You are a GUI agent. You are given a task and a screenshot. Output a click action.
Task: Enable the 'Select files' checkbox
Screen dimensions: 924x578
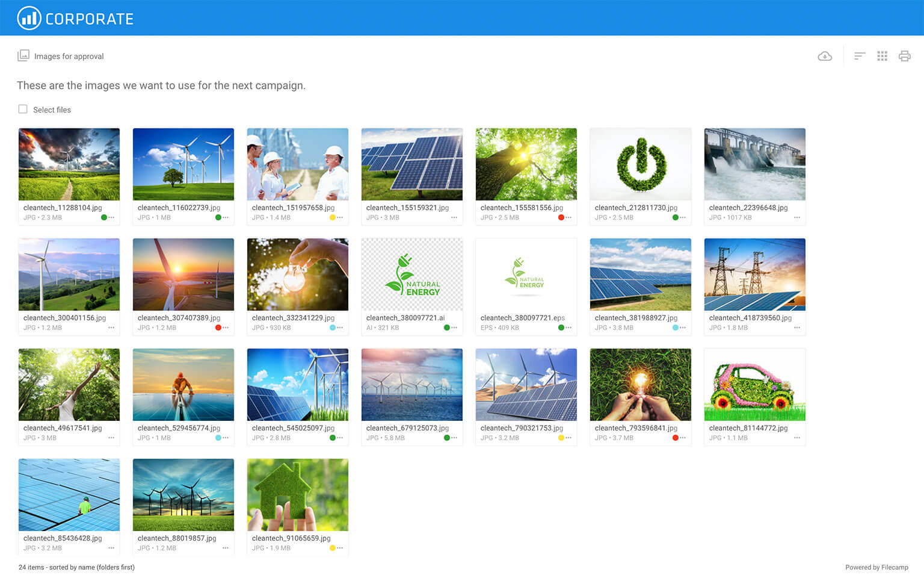[x=22, y=109]
